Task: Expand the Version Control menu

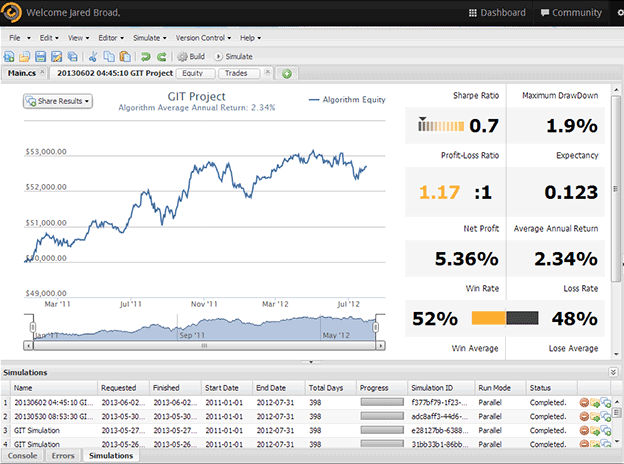Action: [203, 37]
